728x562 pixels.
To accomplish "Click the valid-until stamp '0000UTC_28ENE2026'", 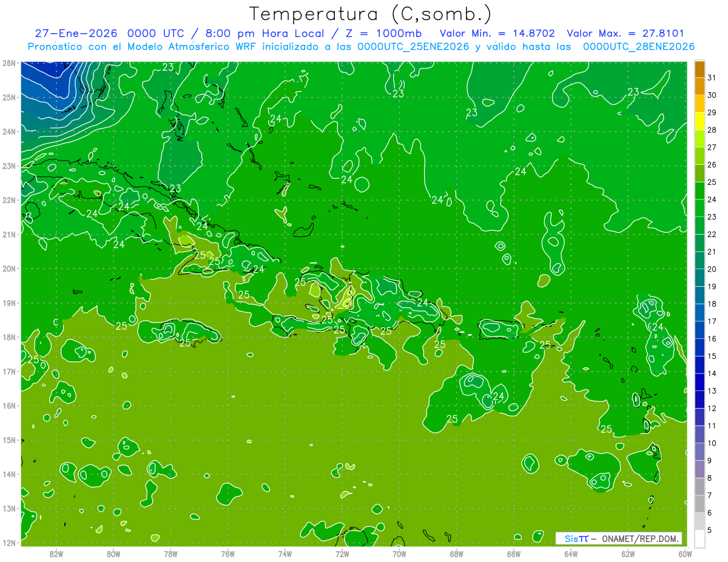I will coord(639,47).
